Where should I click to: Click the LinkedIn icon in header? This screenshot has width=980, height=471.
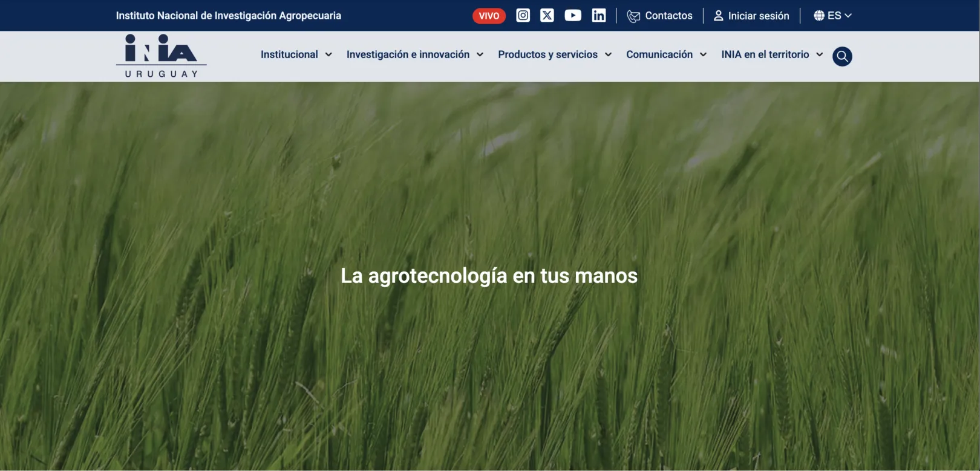click(598, 16)
